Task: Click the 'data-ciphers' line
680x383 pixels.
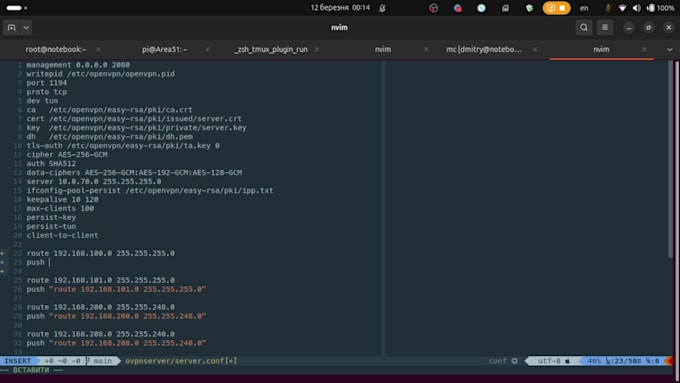Action: point(134,173)
